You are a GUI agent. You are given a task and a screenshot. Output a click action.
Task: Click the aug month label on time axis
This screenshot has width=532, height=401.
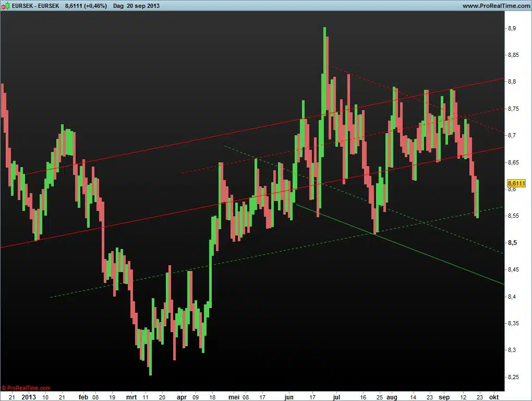pos(392,397)
